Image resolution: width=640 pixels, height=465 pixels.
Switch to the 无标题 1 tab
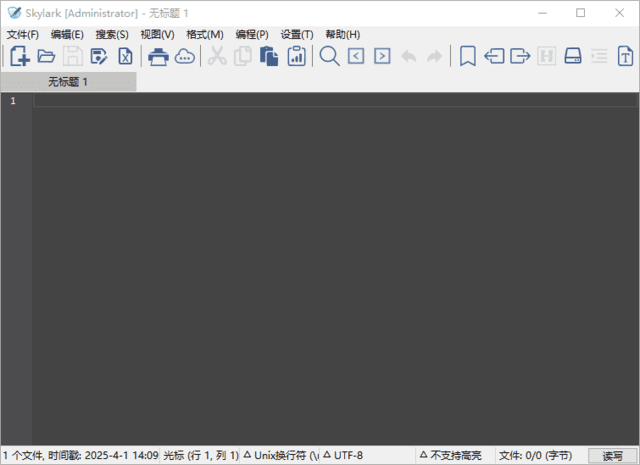point(68,82)
